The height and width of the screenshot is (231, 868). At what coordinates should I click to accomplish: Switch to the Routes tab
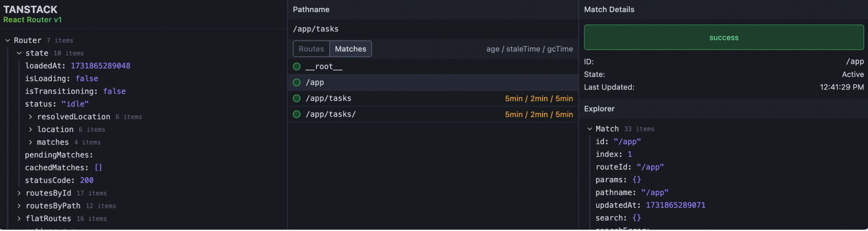pyautogui.click(x=311, y=49)
